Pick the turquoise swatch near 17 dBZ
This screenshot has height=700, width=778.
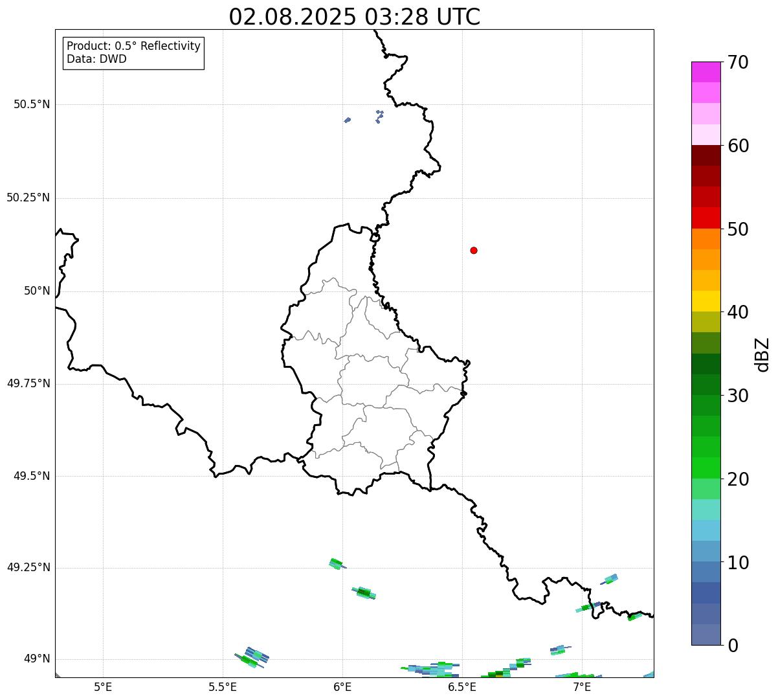(x=706, y=510)
